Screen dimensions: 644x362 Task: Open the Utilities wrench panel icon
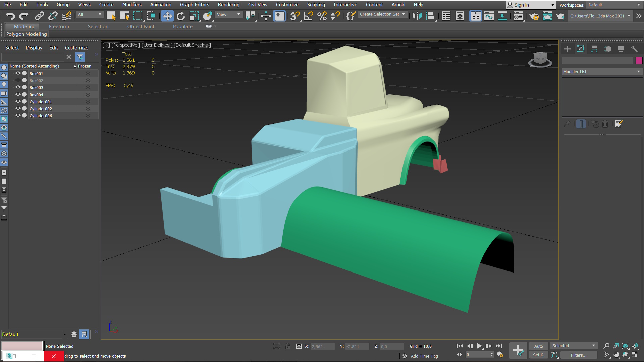pyautogui.click(x=634, y=49)
